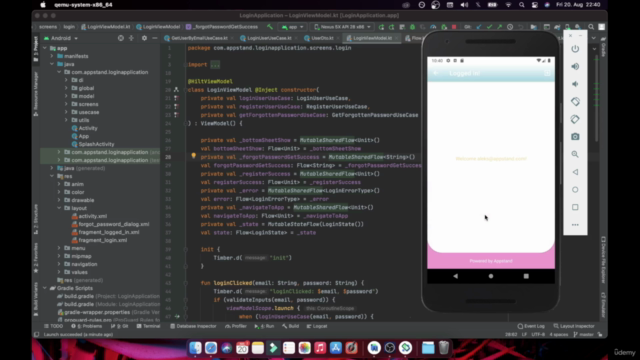Click the master Git branch in status bar
This screenshot has width=640, height=360.
coord(583,334)
